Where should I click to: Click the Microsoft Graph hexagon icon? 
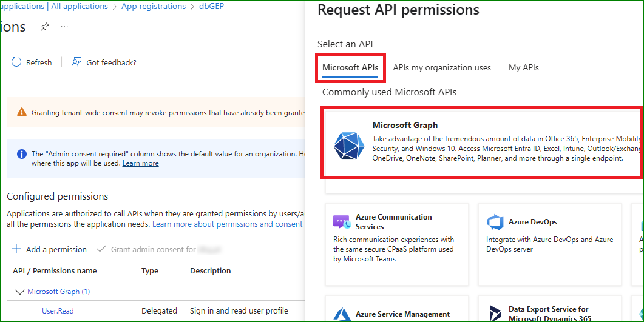tap(349, 145)
